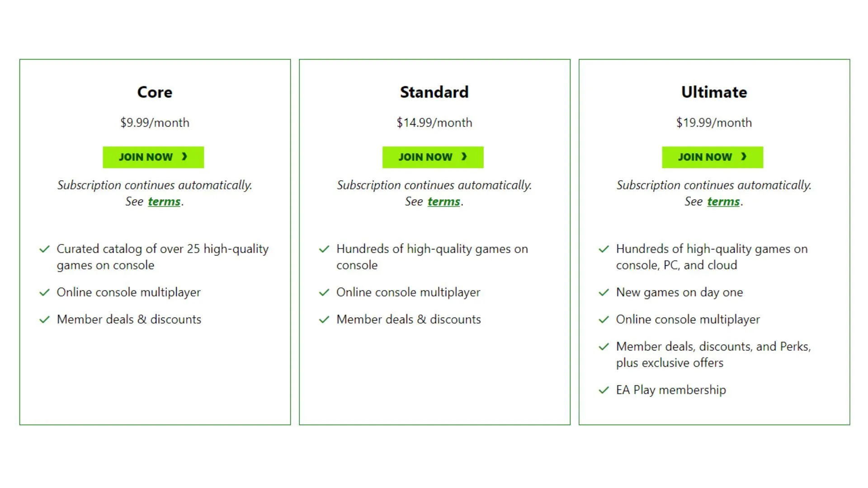Click the chevron arrow inside Core's Join Now button
The image size is (868, 488).
[185, 157]
